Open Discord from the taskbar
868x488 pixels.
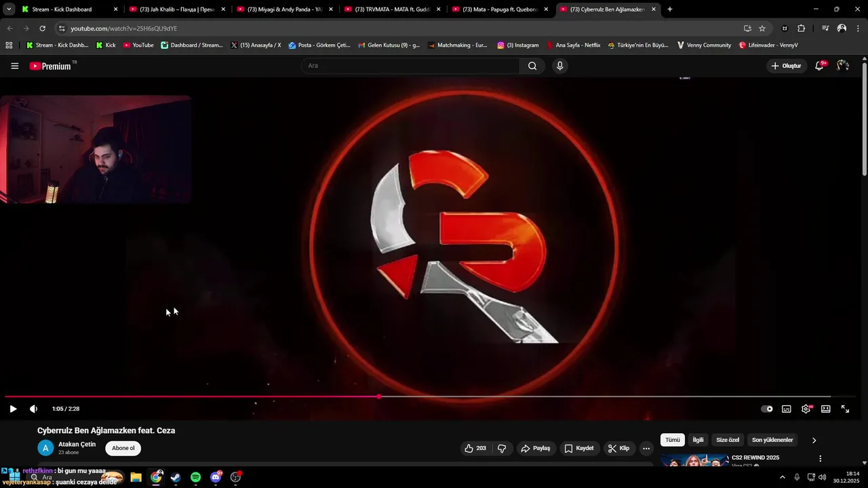coord(216,477)
